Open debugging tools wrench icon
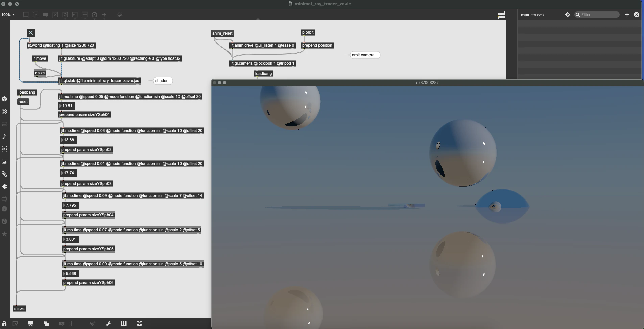Image resolution: width=644 pixels, height=329 pixels. click(x=108, y=324)
